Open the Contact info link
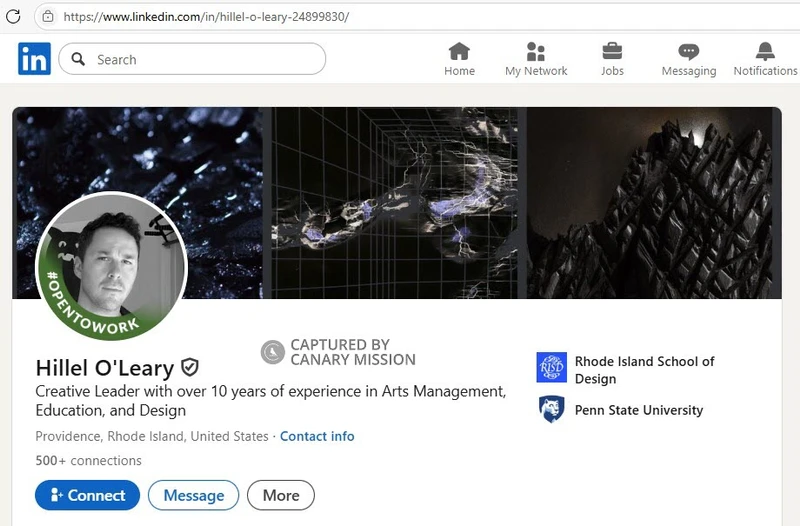The height and width of the screenshot is (526, 800). coord(317,436)
